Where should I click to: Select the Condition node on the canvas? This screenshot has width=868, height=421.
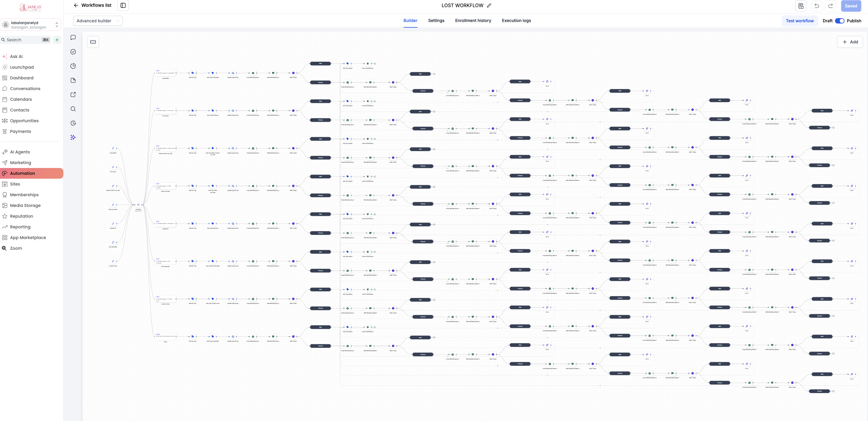[x=138, y=205]
